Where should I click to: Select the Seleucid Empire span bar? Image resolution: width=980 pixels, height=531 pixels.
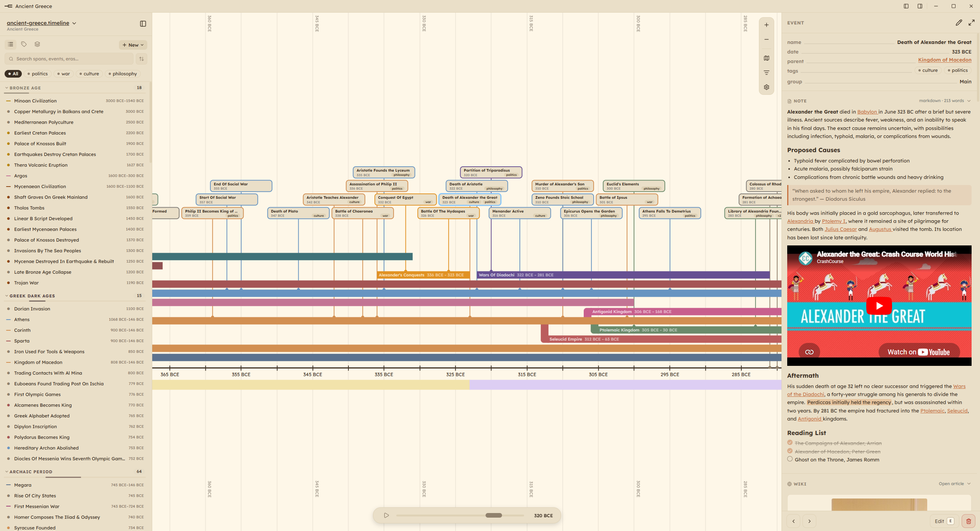pyautogui.click(x=661, y=339)
